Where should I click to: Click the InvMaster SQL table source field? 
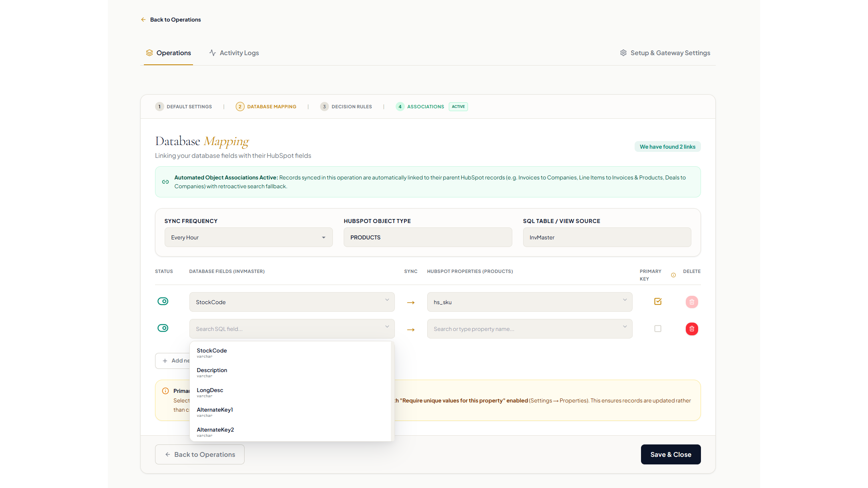(607, 237)
